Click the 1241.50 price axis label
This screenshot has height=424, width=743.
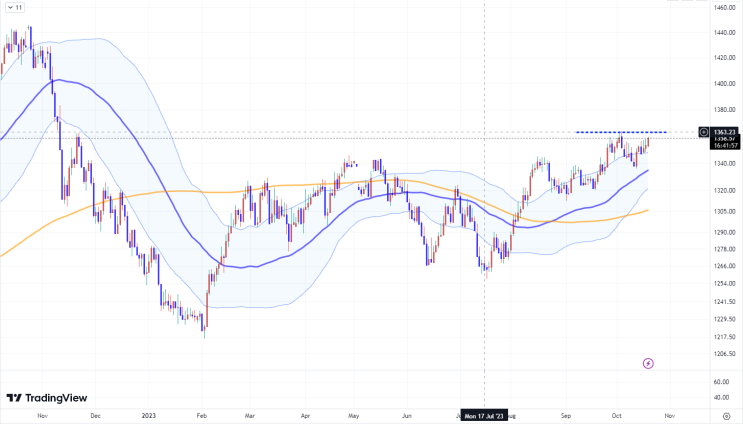click(x=725, y=302)
